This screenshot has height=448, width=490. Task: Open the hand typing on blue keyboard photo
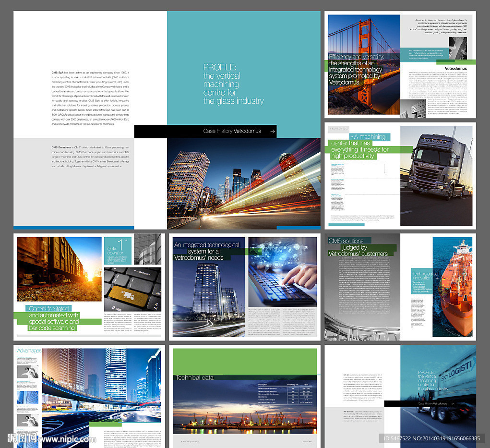point(283,272)
